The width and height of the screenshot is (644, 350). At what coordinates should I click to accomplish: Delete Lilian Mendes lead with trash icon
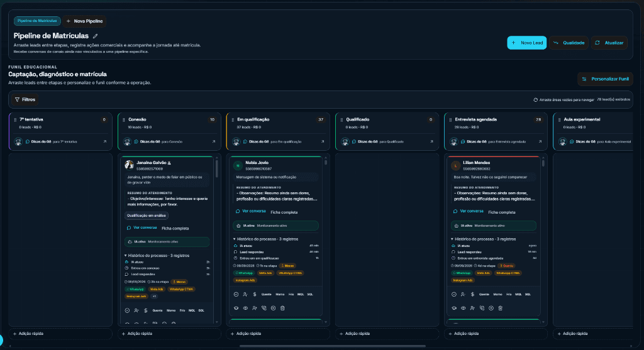(x=500, y=308)
